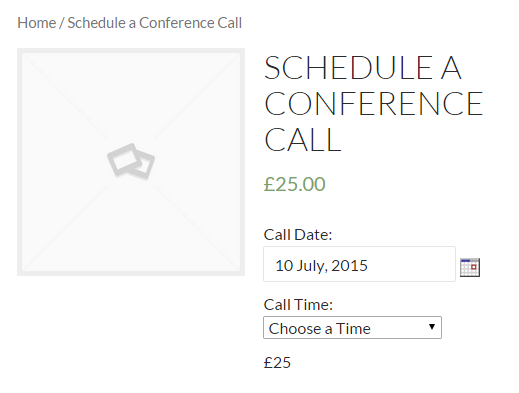
Task: Click the product placeholder image
Action: coord(131,162)
